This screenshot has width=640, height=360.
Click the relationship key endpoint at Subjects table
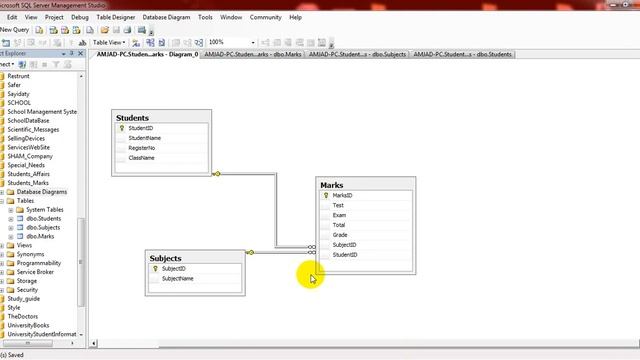(250, 253)
